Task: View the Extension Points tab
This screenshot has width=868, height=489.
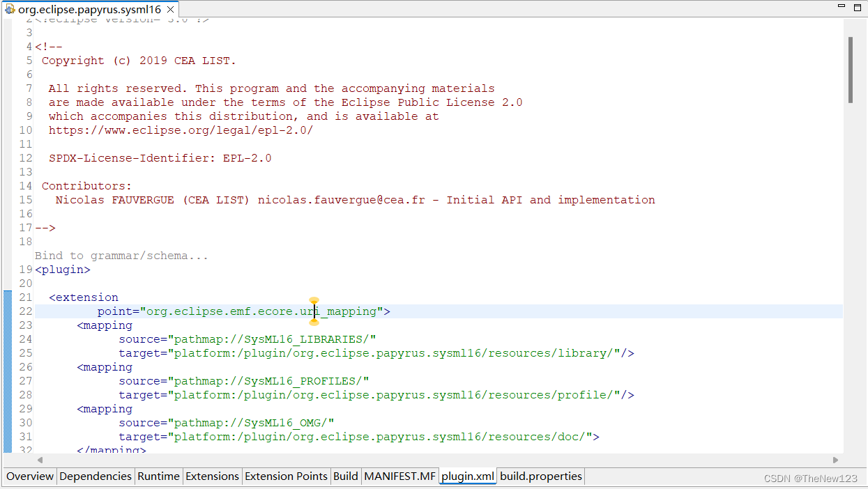Action: click(286, 476)
